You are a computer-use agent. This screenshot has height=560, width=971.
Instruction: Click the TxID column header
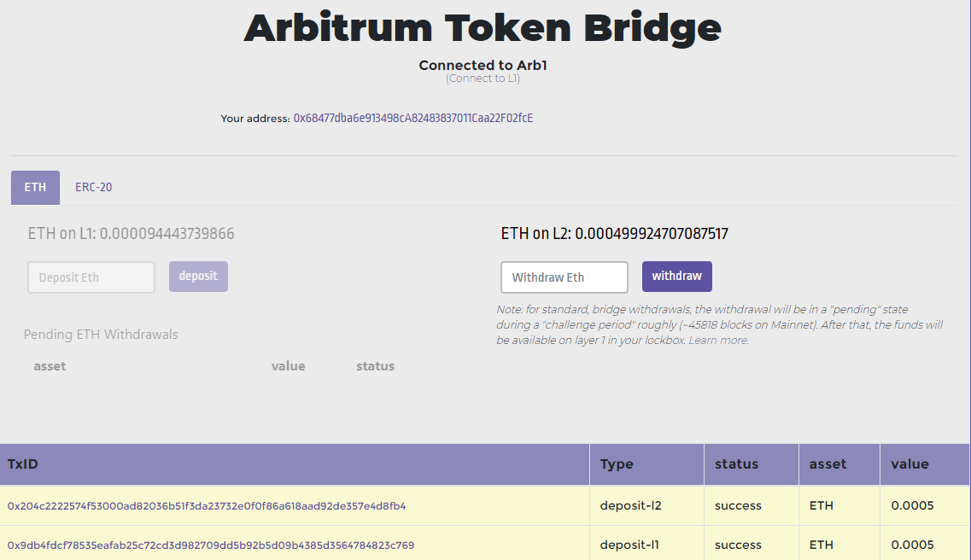[x=24, y=464]
